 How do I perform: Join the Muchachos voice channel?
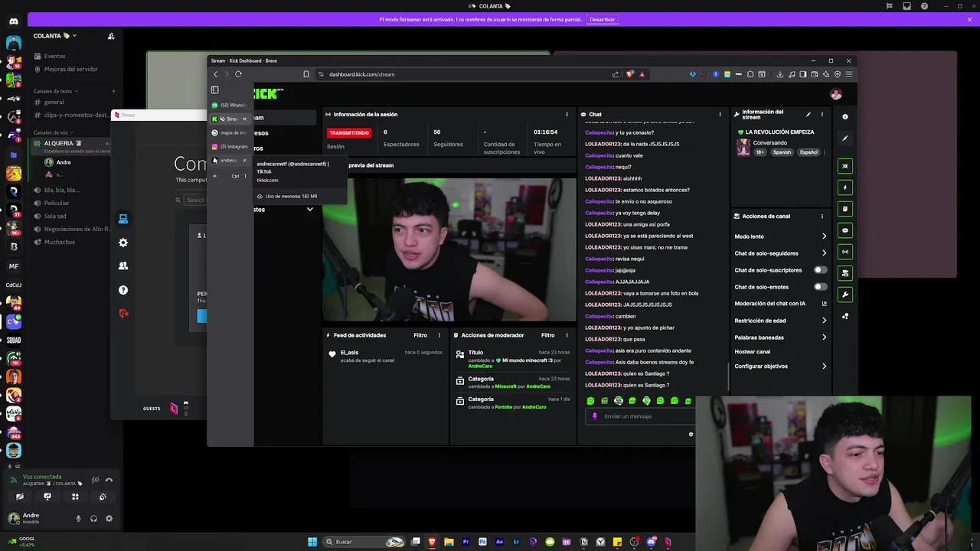[59, 242]
